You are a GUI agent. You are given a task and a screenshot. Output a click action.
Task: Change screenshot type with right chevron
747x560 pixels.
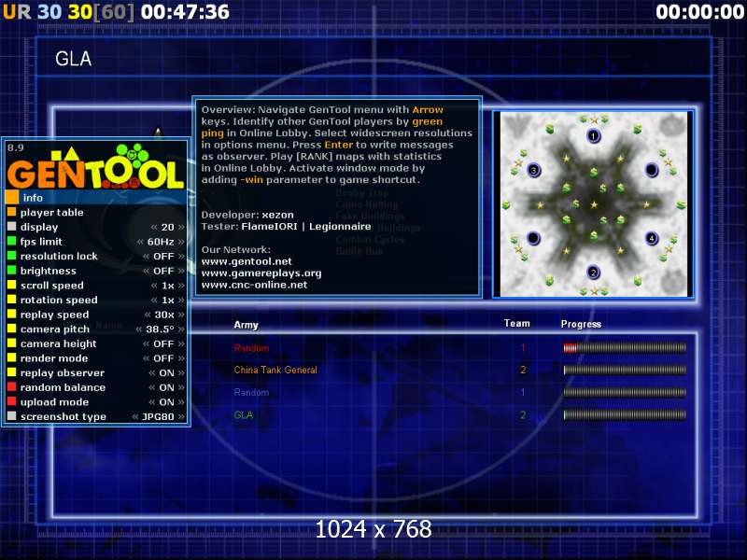coord(181,416)
